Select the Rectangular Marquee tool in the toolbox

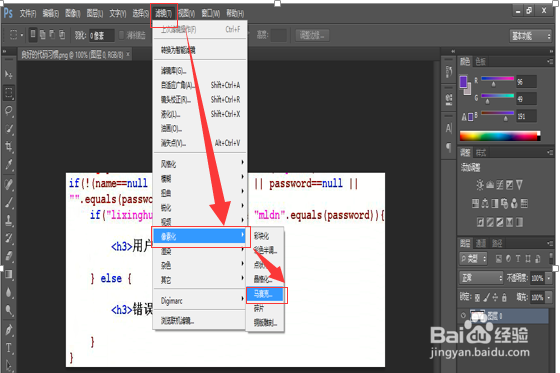[x=9, y=93]
